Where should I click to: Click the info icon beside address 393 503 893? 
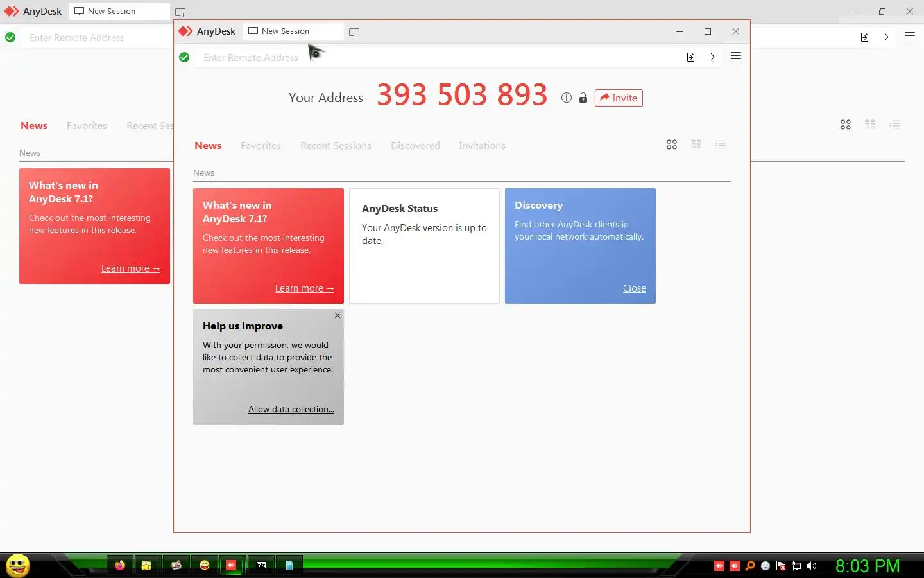click(x=566, y=98)
